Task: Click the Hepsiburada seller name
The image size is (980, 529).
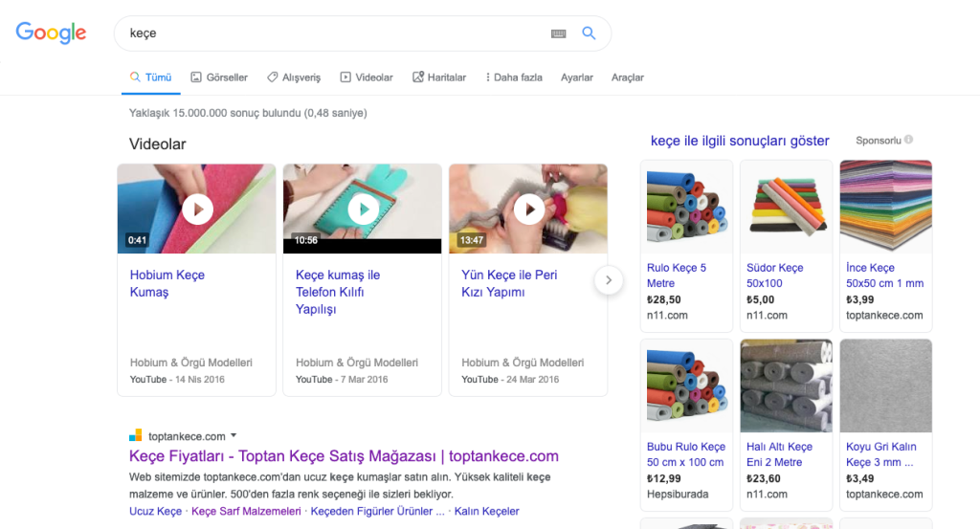Action: point(678,495)
